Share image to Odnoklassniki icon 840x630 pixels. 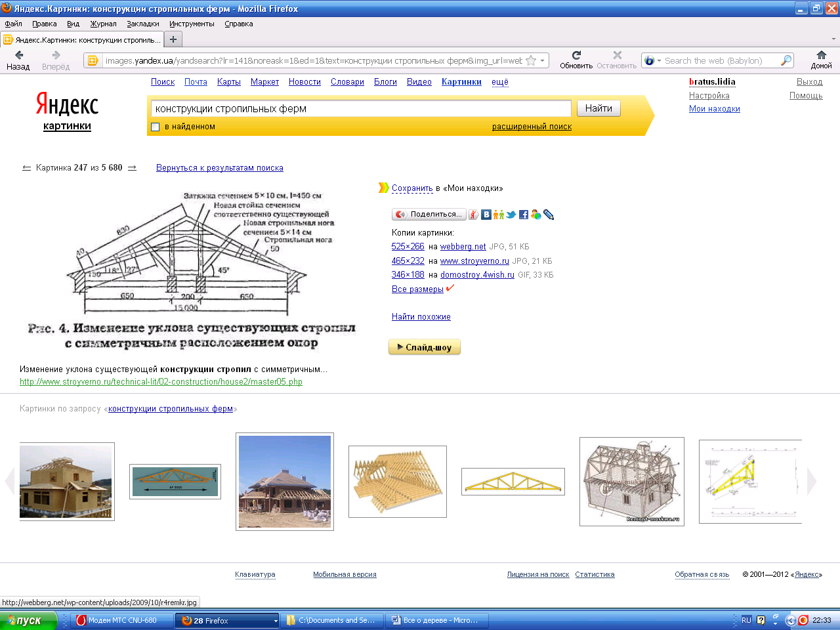(x=498, y=215)
